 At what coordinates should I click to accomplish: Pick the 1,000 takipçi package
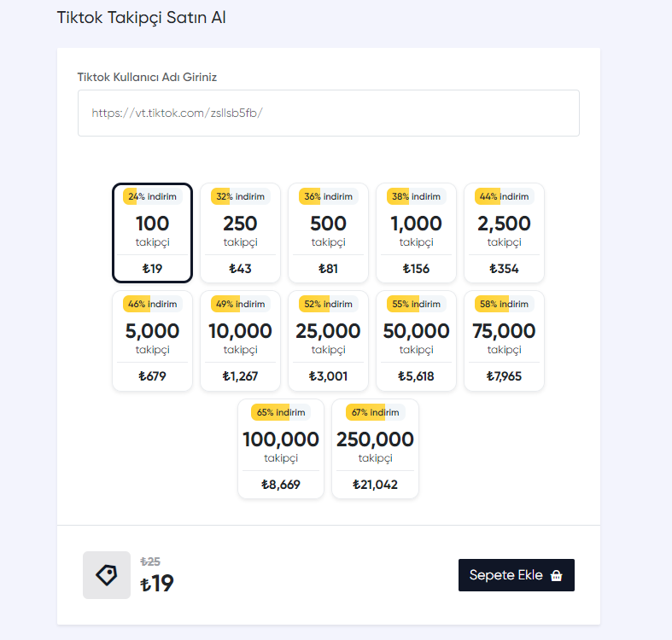click(416, 233)
